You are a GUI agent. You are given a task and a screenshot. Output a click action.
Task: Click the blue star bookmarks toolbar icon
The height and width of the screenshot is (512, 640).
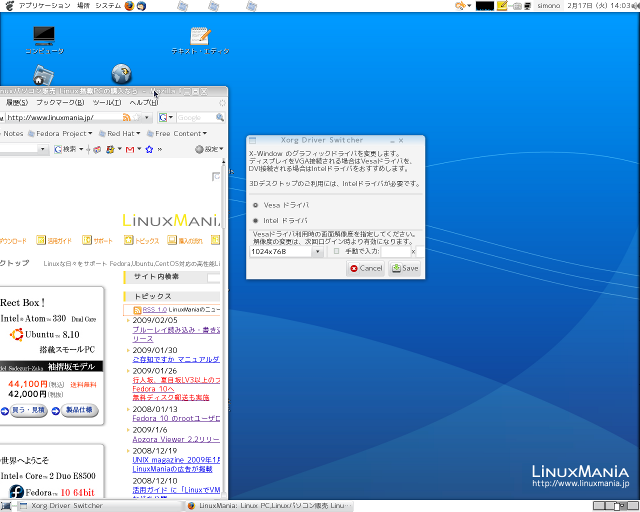(x=149, y=149)
